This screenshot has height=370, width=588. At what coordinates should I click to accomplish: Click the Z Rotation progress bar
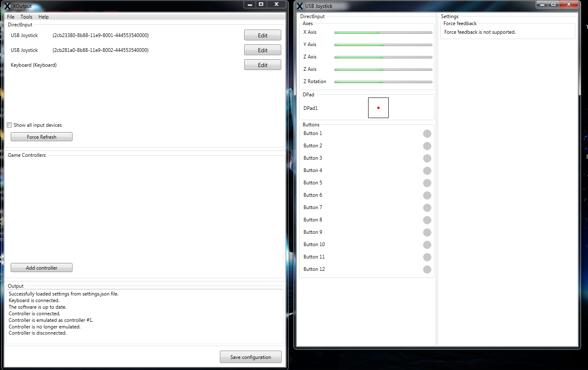(x=383, y=81)
